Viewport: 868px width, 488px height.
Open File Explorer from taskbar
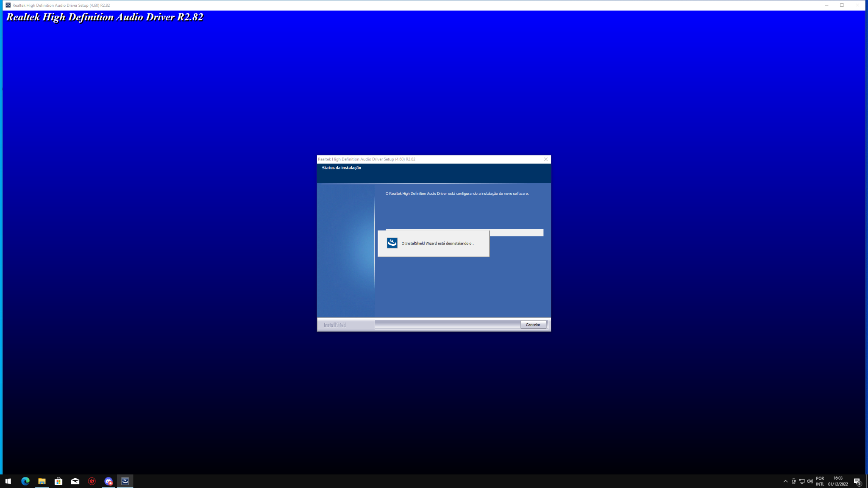(x=42, y=481)
